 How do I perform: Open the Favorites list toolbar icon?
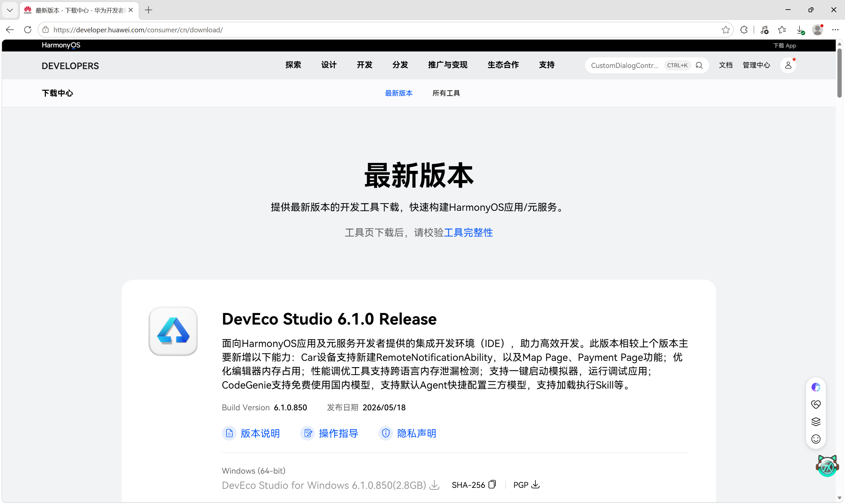[x=782, y=30]
